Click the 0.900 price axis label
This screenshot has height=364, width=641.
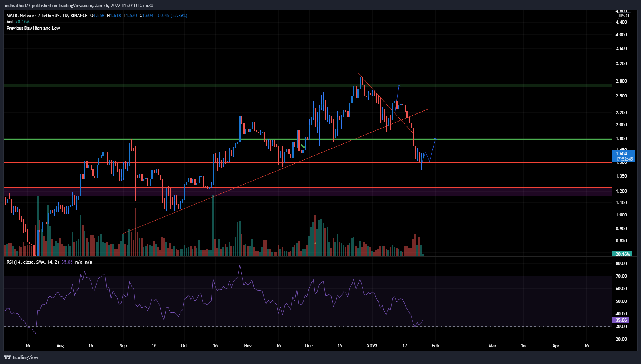pos(621,229)
